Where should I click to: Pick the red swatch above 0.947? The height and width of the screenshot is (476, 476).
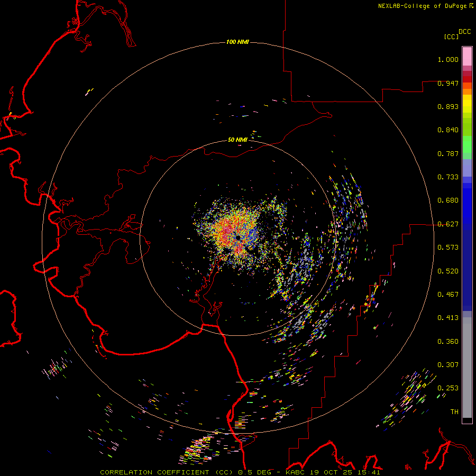coord(467,79)
